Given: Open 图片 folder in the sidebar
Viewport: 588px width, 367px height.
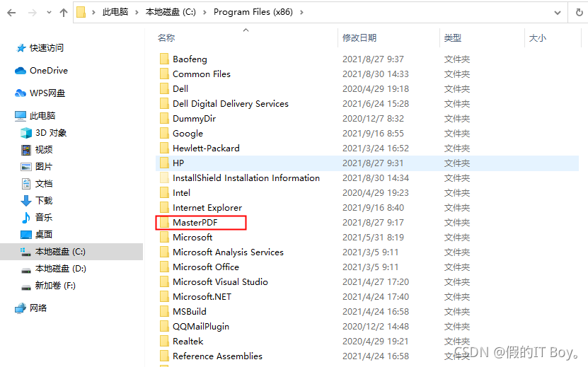Looking at the screenshot, I should pos(44,166).
